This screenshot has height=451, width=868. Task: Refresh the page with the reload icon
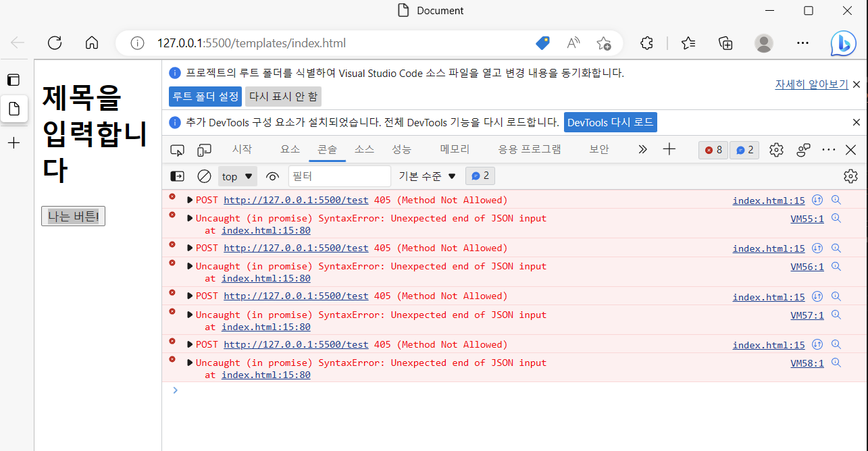(55, 43)
